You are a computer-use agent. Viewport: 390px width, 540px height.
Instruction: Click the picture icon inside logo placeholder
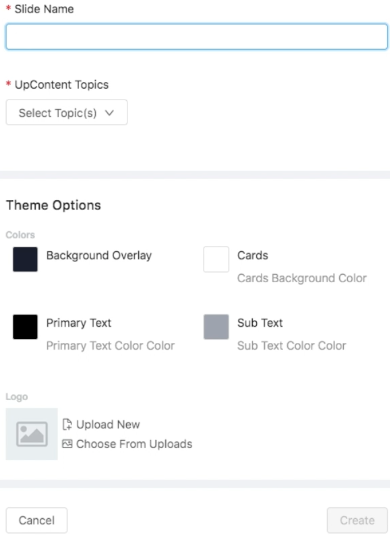pos(32,434)
